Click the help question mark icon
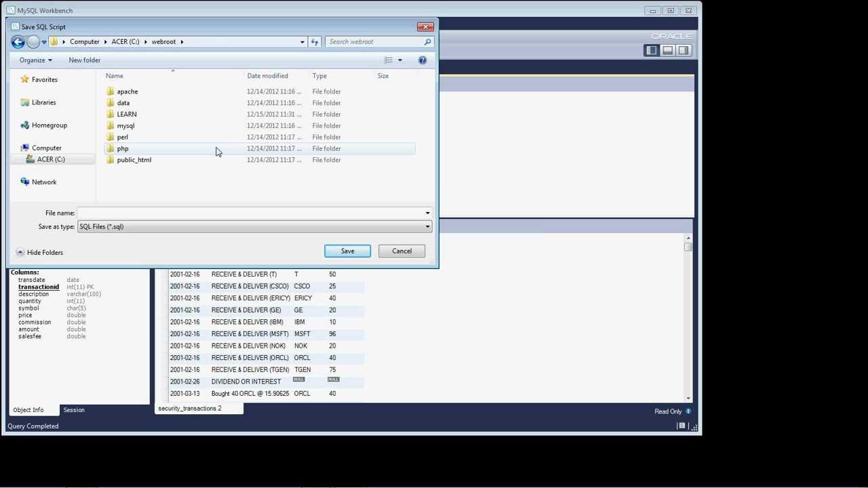 pos(422,60)
